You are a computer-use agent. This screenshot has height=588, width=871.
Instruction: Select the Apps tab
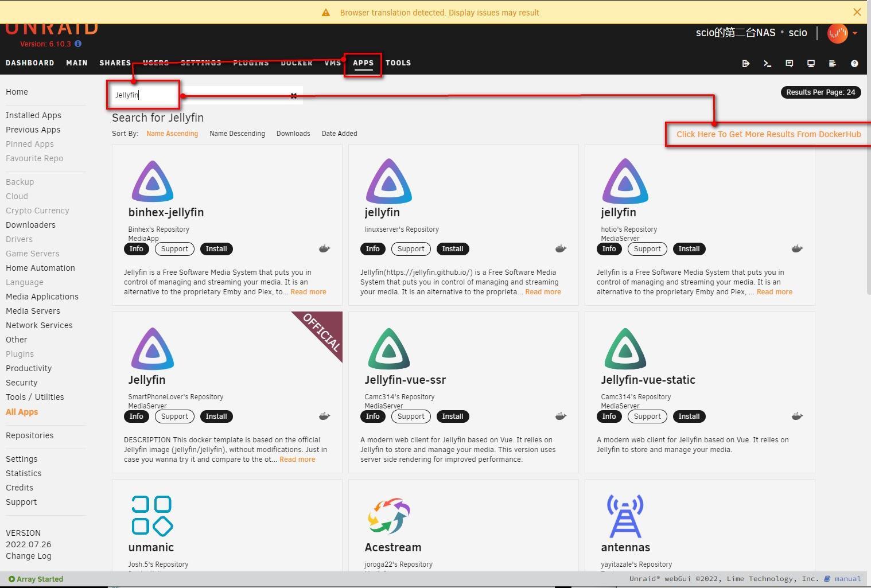pos(363,63)
